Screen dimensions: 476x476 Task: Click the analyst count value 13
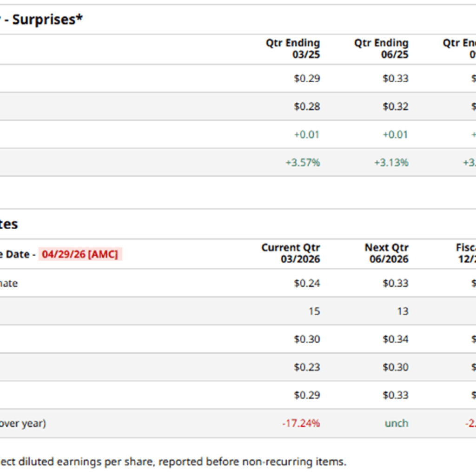[403, 311]
